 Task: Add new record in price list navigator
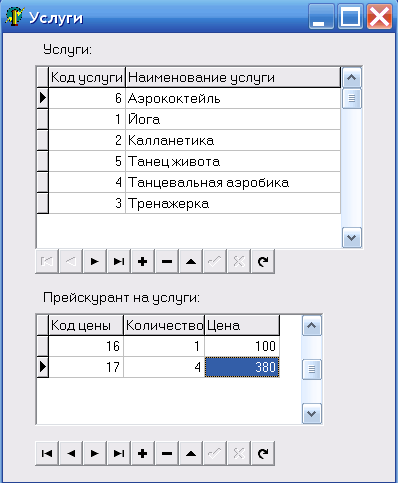pos(143,453)
